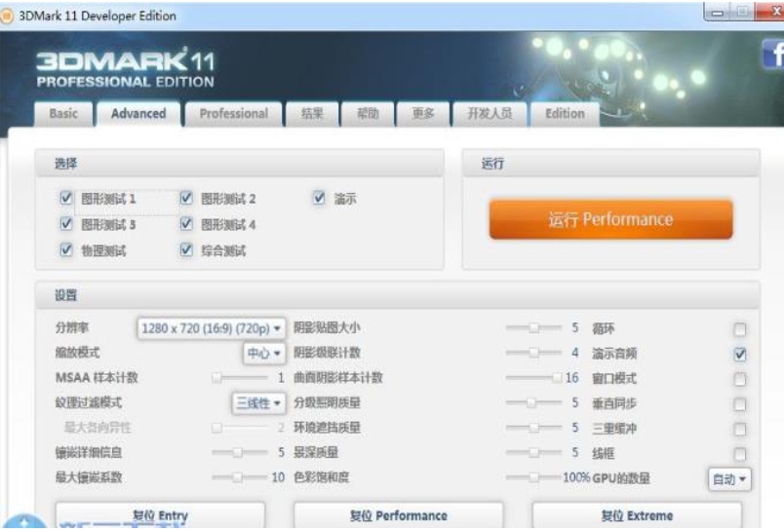
Task: Open the 纹理过滤模式 三线性 dropdown
Action: [258, 402]
